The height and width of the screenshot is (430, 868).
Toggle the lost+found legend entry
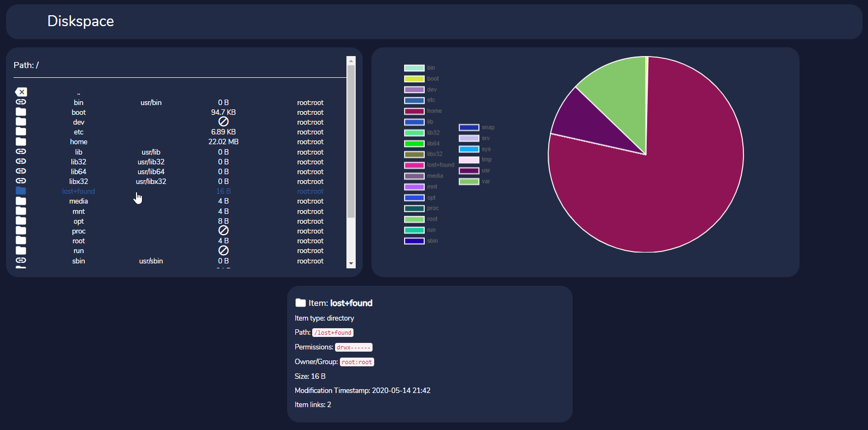click(x=429, y=165)
